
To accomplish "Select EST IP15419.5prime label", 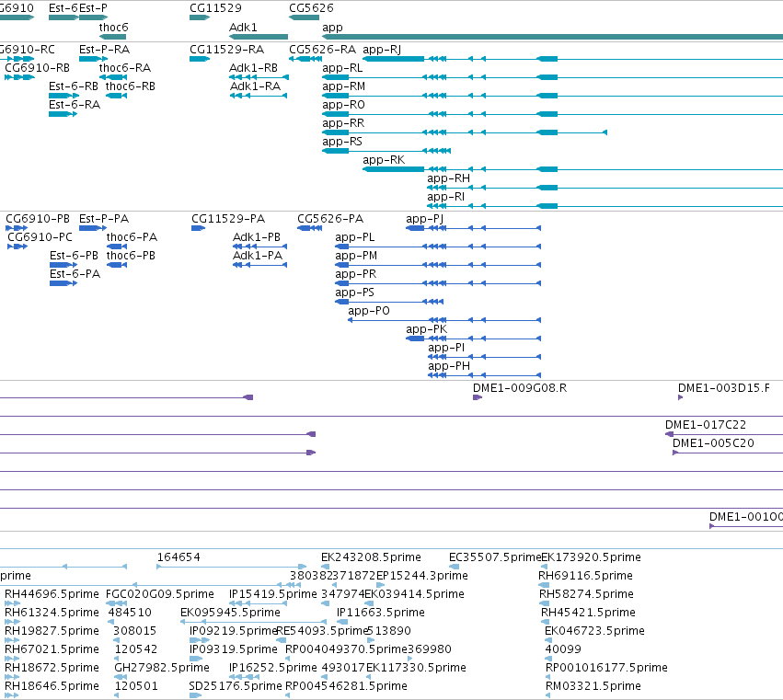I will tap(273, 594).
